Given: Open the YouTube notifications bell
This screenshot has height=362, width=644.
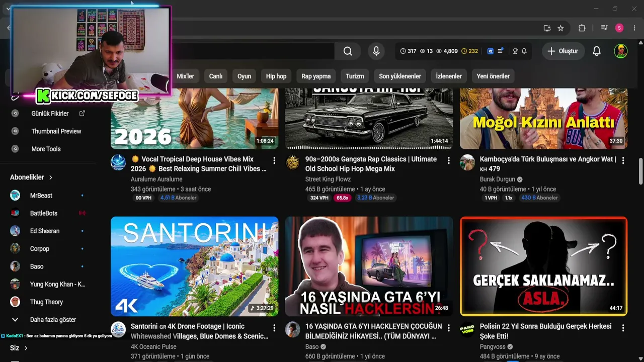Looking at the screenshot, I should click(597, 51).
